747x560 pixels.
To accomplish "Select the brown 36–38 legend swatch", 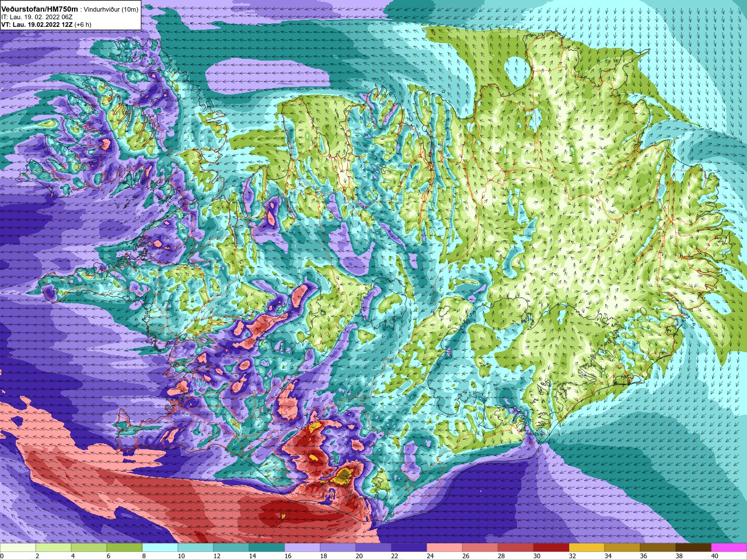I will point(659,548).
